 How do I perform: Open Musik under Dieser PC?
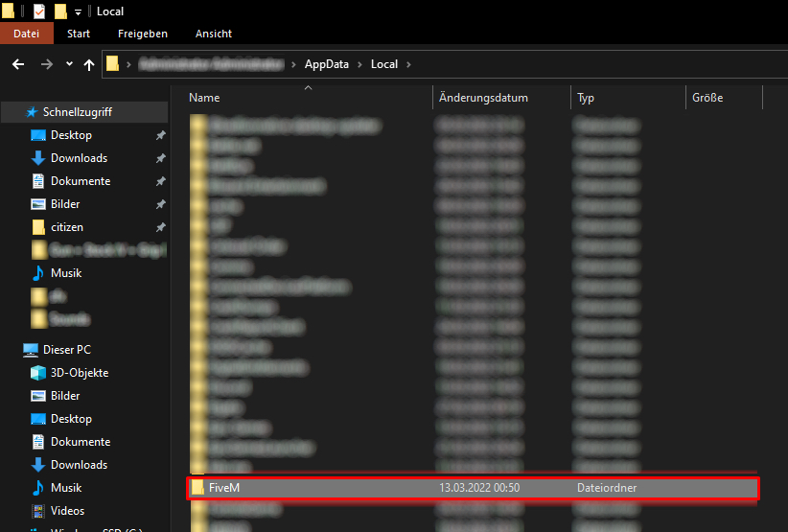(66, 488)
